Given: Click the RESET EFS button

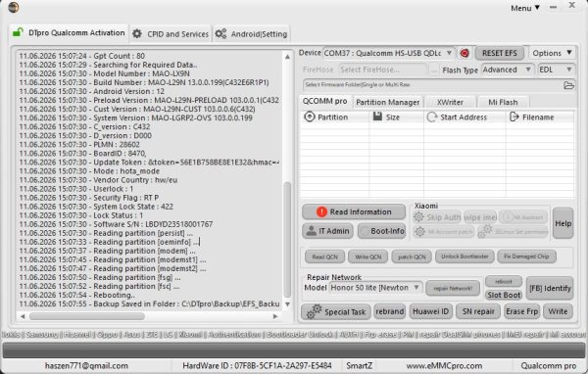Looking at the screenshot, I should (500, 53).
